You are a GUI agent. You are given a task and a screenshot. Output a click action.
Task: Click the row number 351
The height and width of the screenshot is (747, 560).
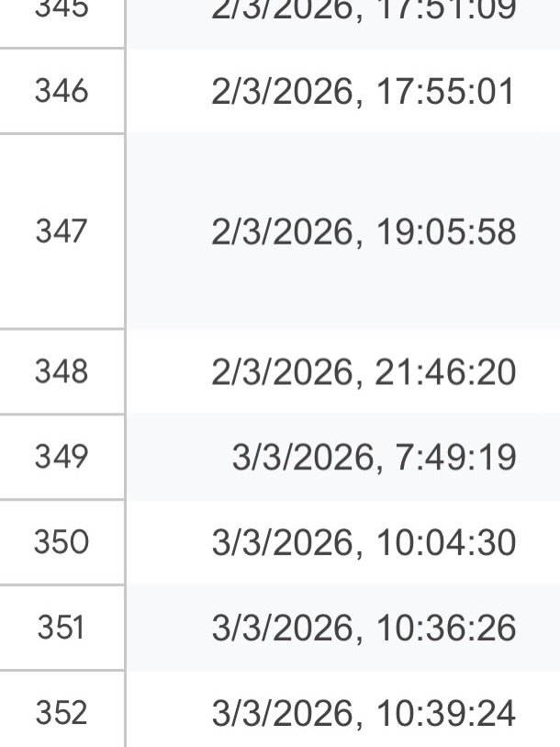(62, 628)
